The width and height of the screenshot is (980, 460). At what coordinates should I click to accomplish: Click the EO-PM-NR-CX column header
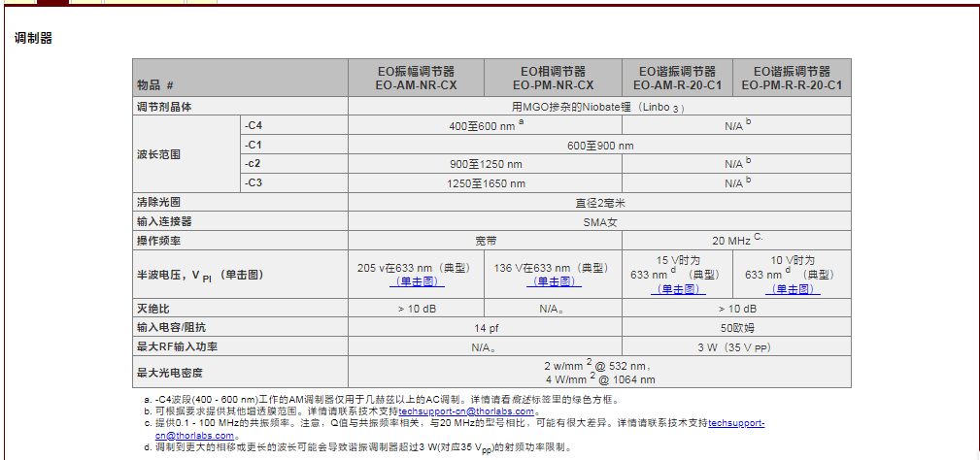(553, 79)
